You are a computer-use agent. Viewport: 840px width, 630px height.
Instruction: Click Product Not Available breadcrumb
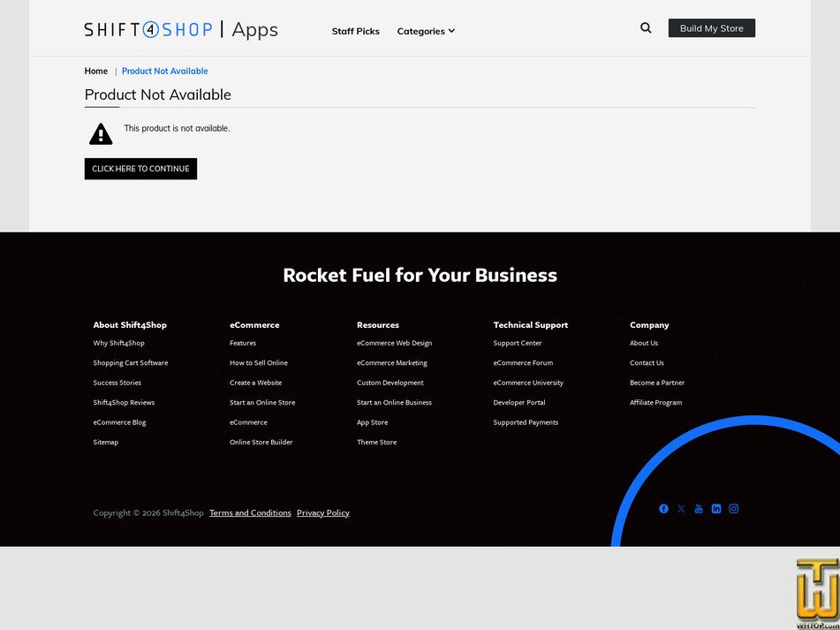coord(165,72)
